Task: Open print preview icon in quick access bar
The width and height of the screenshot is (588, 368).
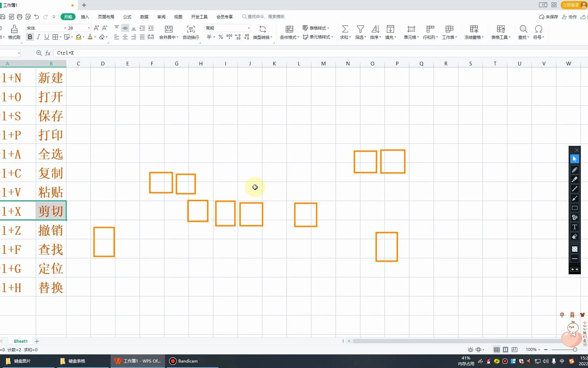Action: pos(28,17)
